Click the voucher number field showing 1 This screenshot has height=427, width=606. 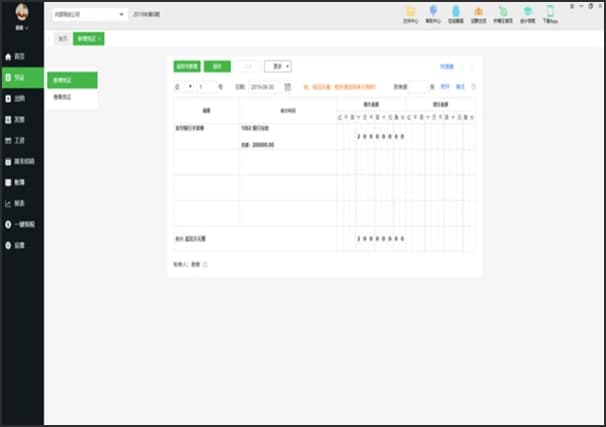pos(206,87)
